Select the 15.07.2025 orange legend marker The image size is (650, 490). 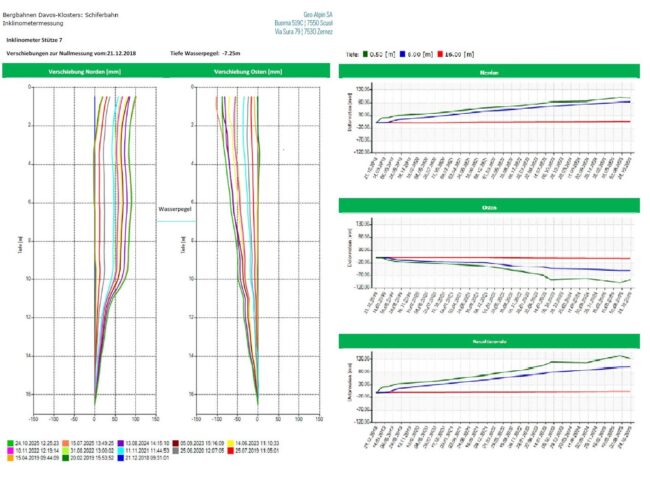(x=65, y=442)
